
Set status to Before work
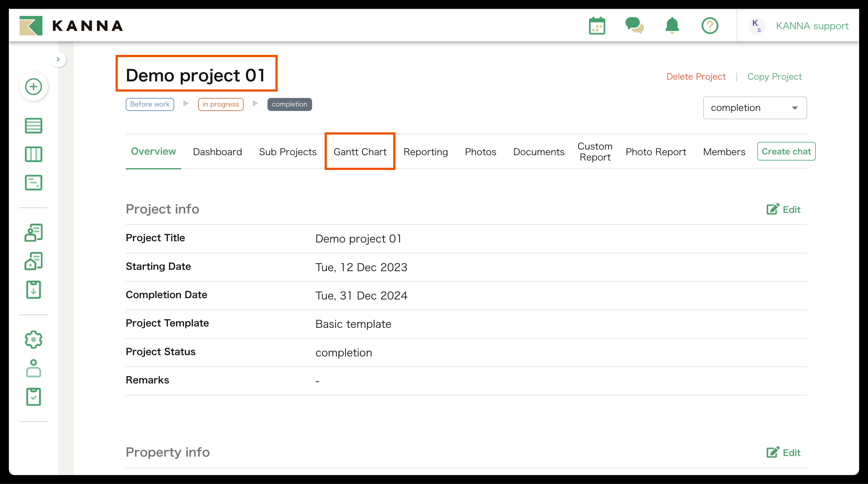tap(150, 104)
